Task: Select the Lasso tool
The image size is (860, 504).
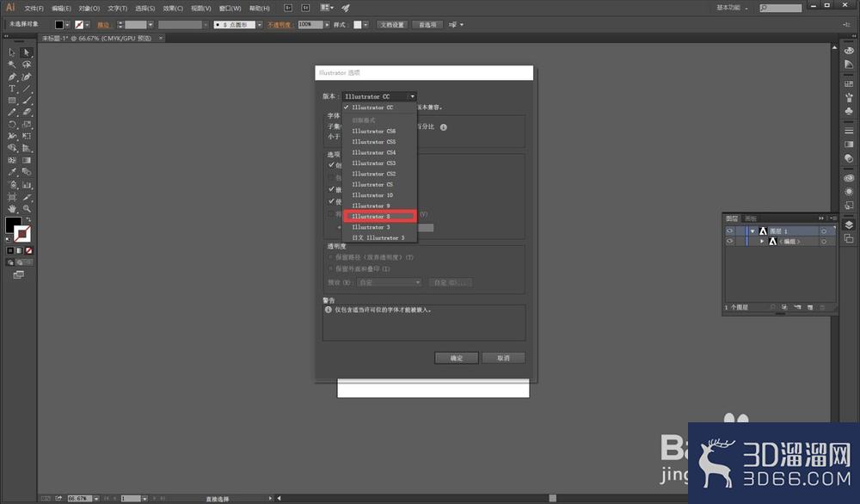Action: (x=27, y=65)
